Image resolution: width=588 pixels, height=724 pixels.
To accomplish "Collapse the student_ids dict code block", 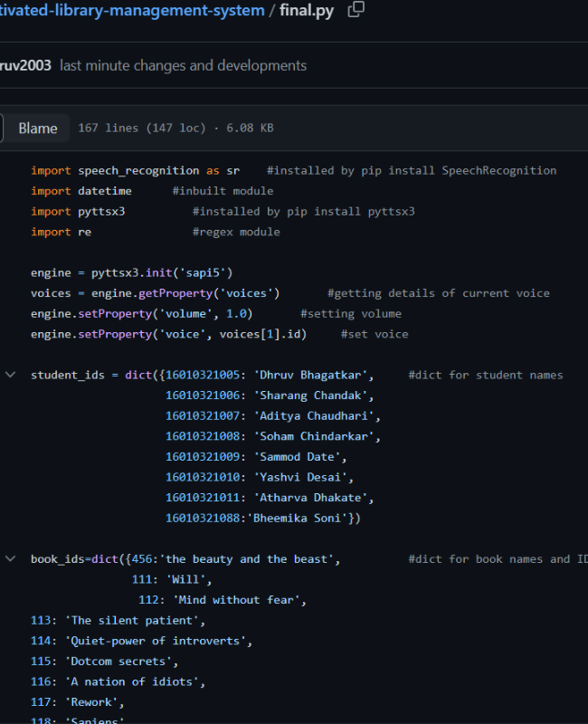I will (10, 375).
